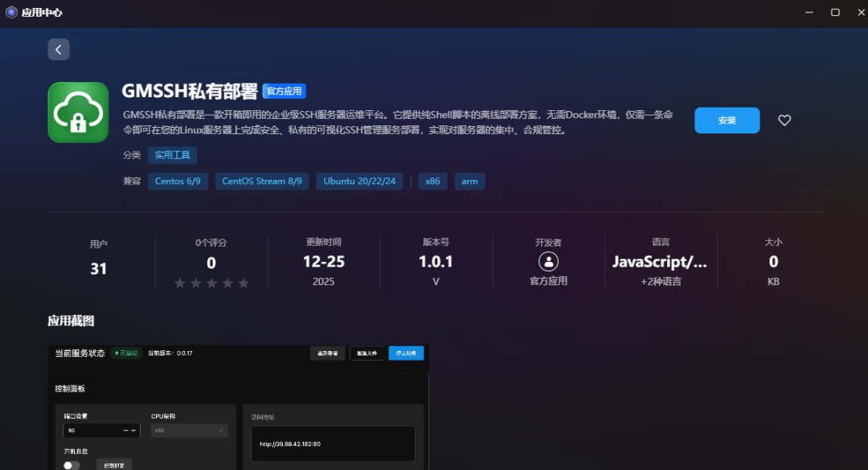Click the Centos 6/9 compatibility tag
Screen dimensions: 868x470
coord(178,181)
